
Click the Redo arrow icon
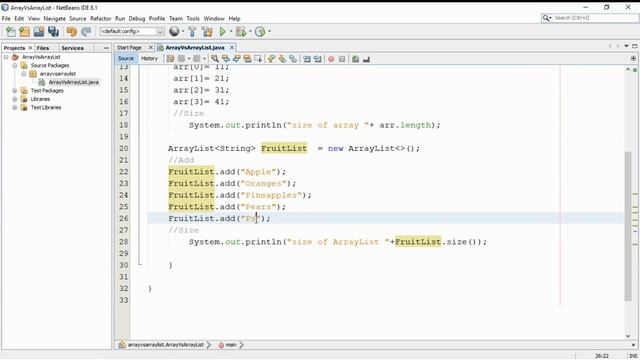click(86, 31)
